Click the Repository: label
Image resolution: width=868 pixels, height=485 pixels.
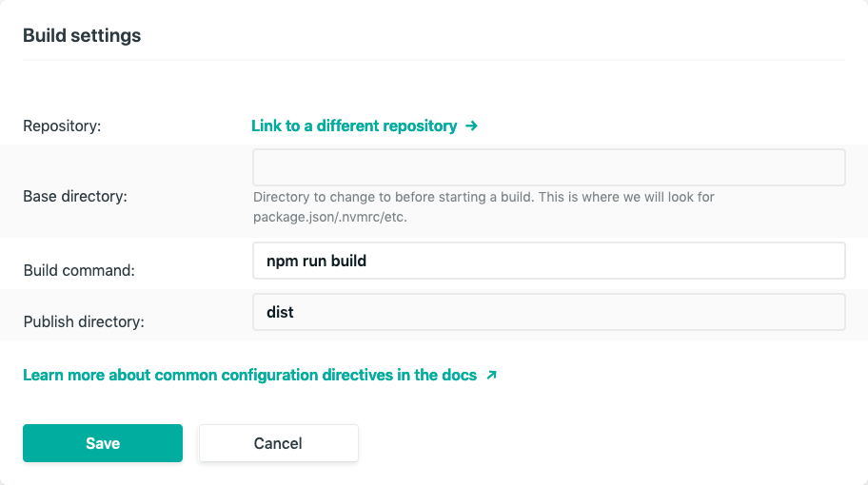click(62, 126)
